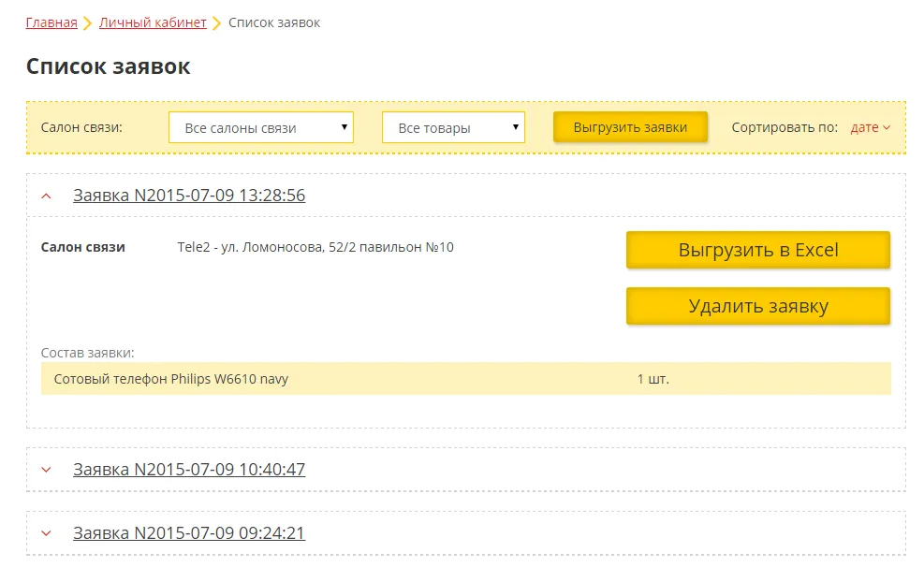This screenshot has height=567, width=924.
Task: Change sorting via the дате dropdown
Action: point(870,128)
